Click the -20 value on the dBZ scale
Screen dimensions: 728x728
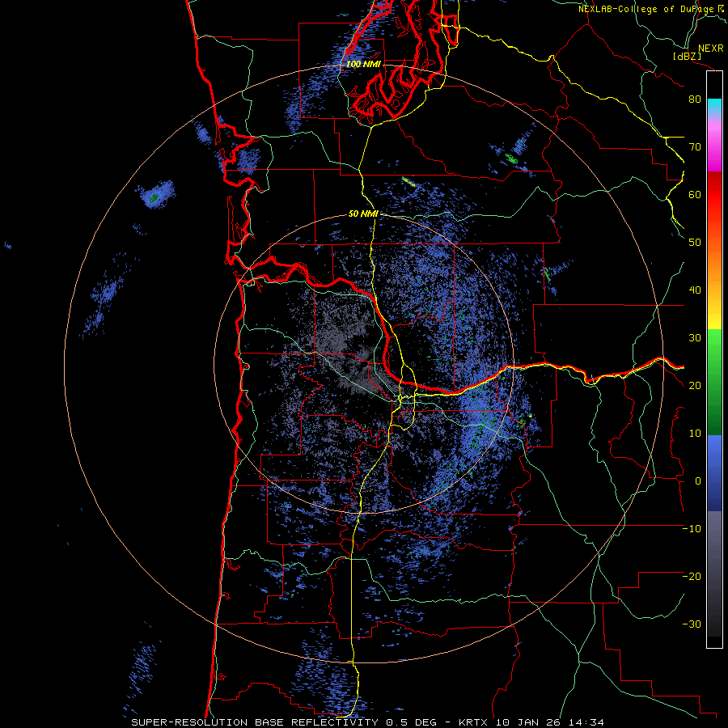(x=692, y=577)
